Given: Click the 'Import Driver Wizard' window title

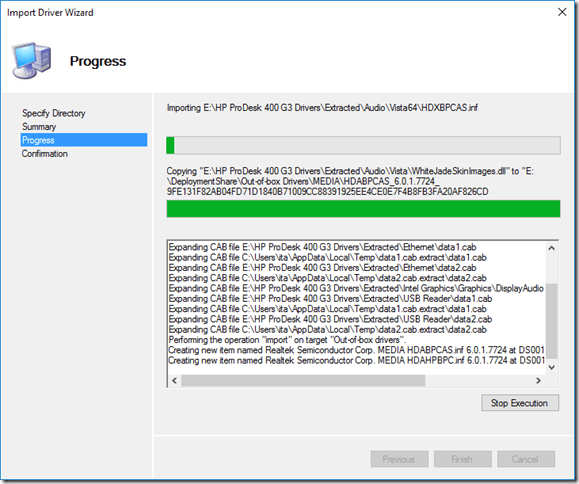Looking at the screenshot, I should [x=50, y=13].
